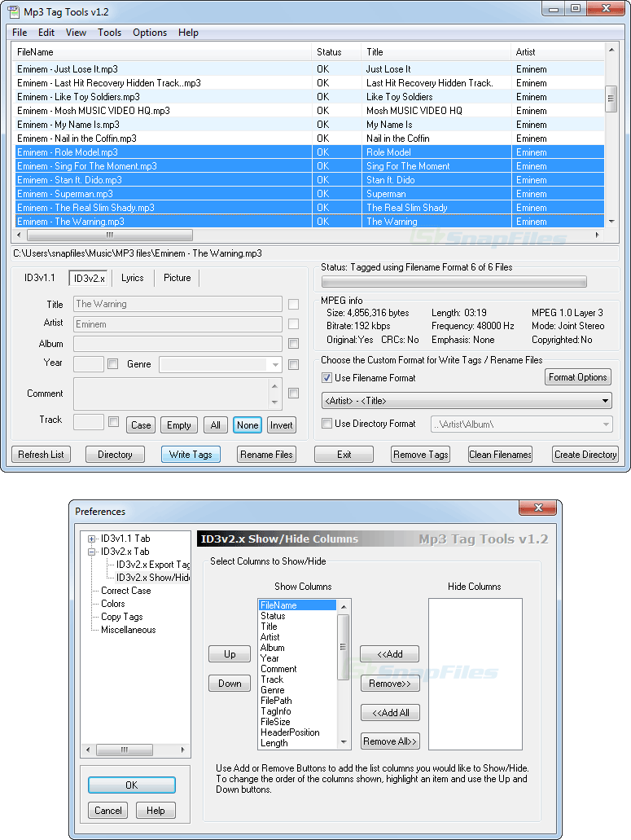Viewport: 631px width, 840px height.
Task: Toggle the checkbox beside the Artist field
Action: (293, 324)
